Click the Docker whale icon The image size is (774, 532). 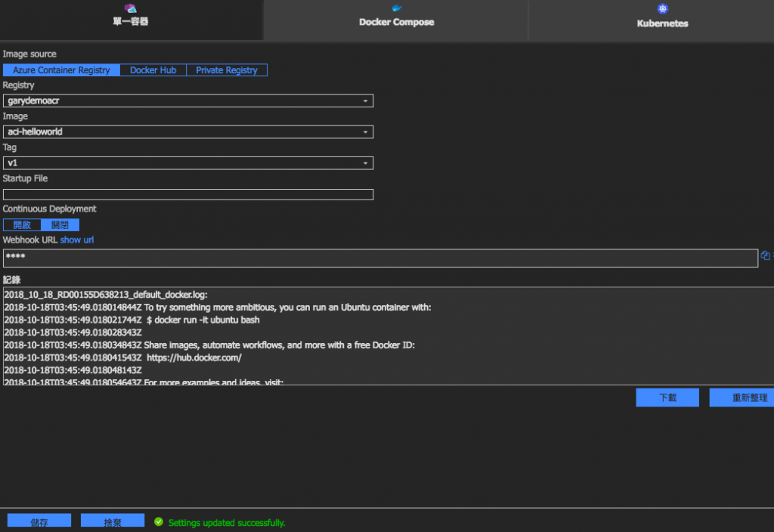396,8
